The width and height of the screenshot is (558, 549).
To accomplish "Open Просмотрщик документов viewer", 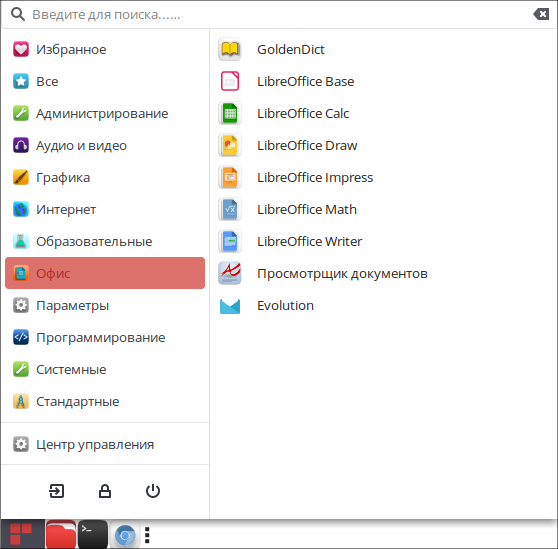I will [x=384, y=274].
